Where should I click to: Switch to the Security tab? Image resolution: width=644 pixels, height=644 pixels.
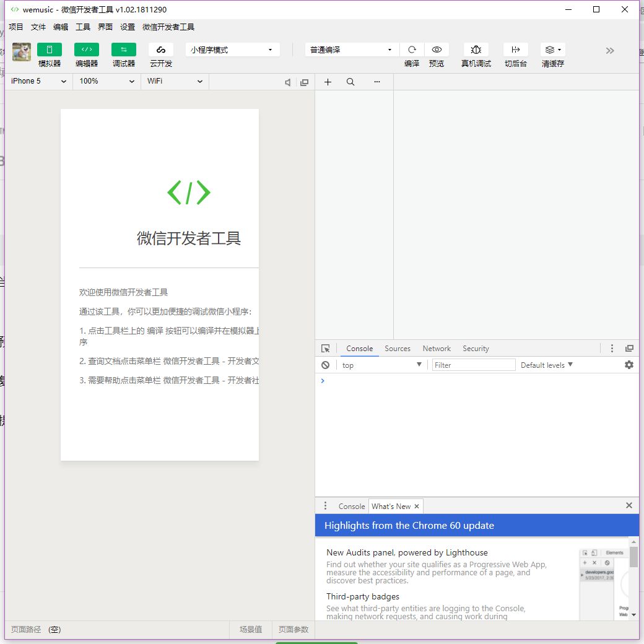point(476,349)
